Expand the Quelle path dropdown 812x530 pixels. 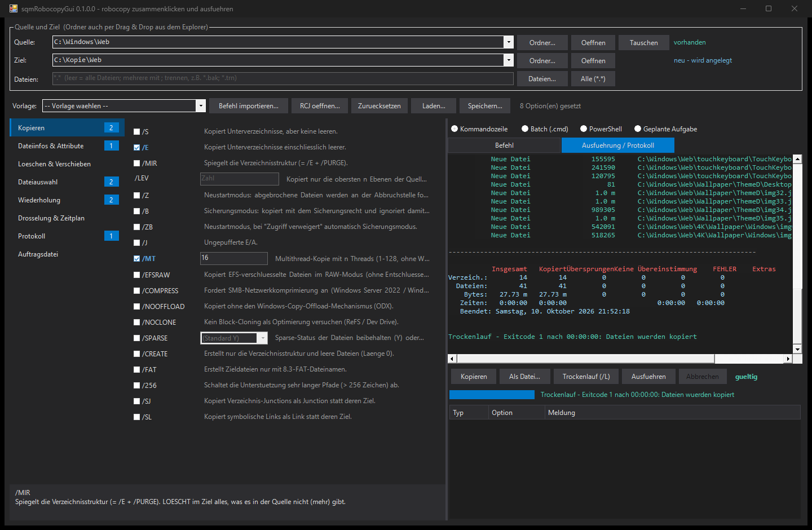[509, 42]
